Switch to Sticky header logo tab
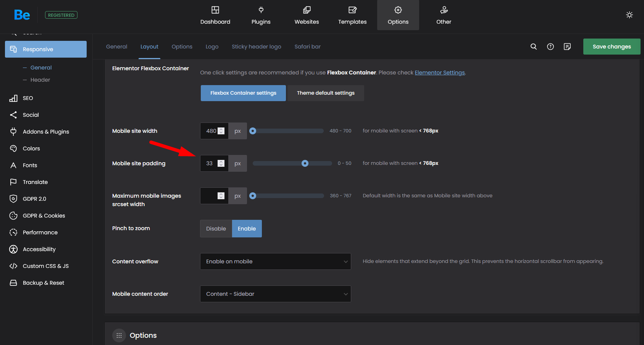Image resolution: width=644 pixels, height=345 pixels. (257, 47)
